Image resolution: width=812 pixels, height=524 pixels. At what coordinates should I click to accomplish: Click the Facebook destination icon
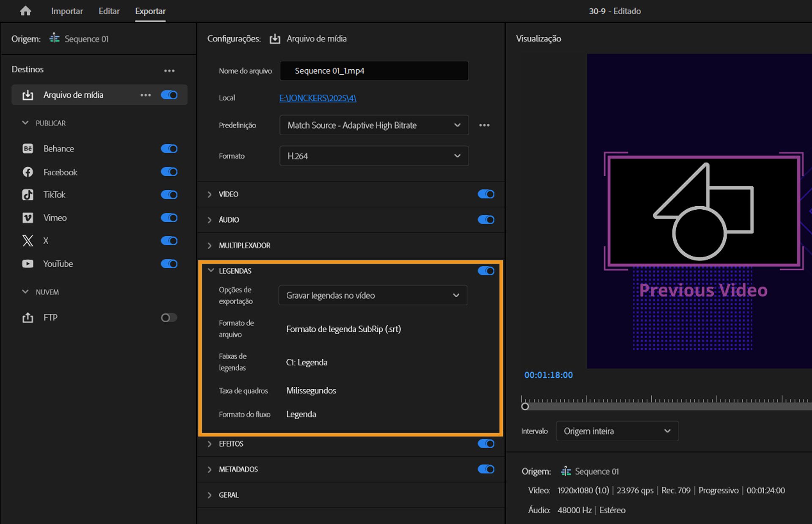click(x=27, y=172)
